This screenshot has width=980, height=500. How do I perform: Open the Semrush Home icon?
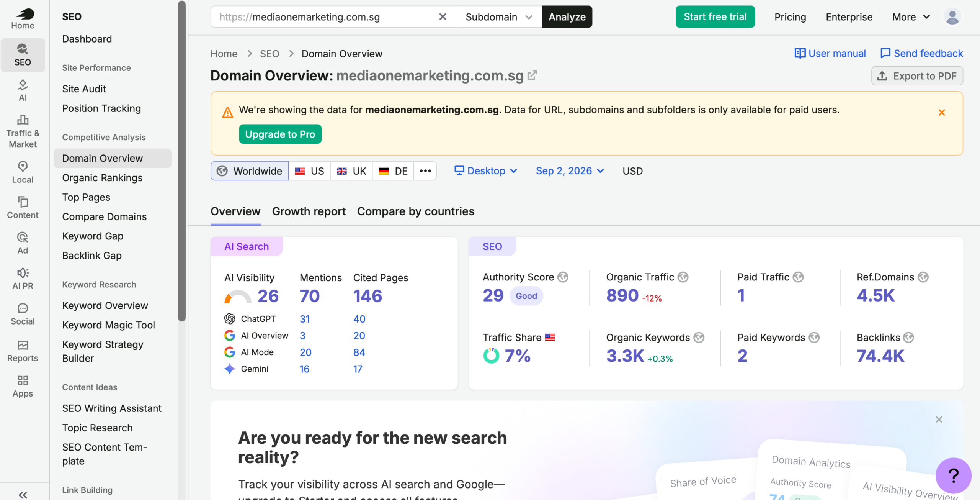pyautogui.click(x=23, y=18)
